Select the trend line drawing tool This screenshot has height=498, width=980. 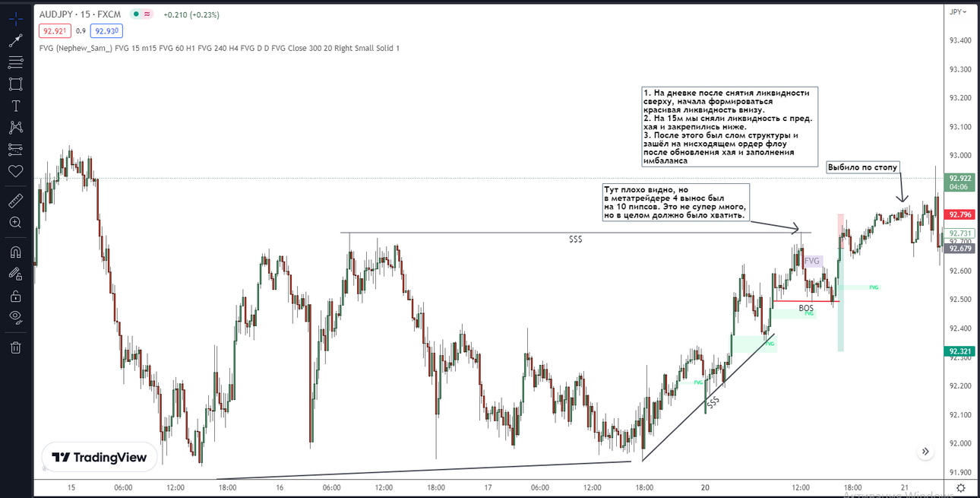click(16, 40)
